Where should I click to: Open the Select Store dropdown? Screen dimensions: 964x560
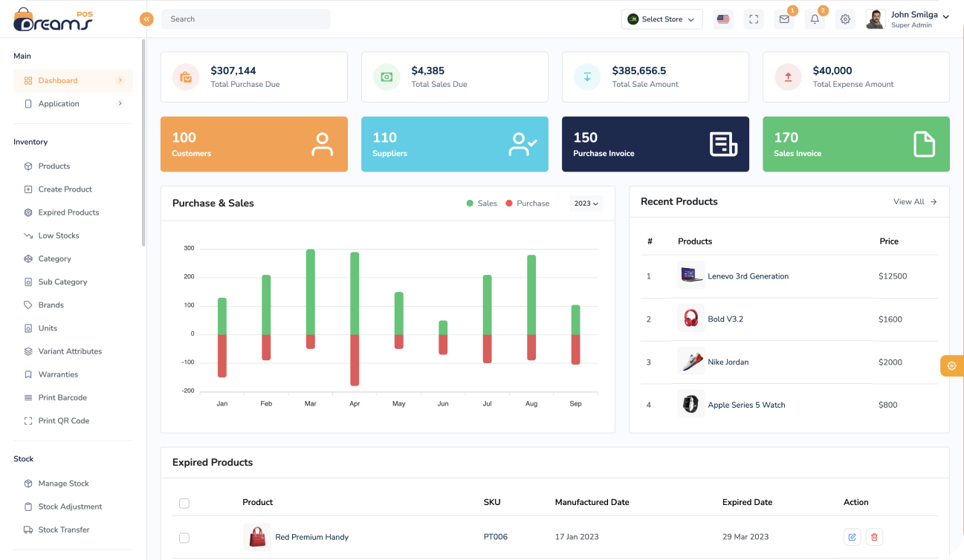tap(661, 19)
